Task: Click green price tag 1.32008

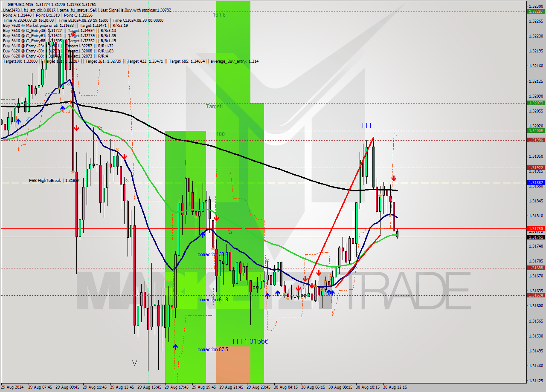Action: pyautogui.click(x=535, y=131)
